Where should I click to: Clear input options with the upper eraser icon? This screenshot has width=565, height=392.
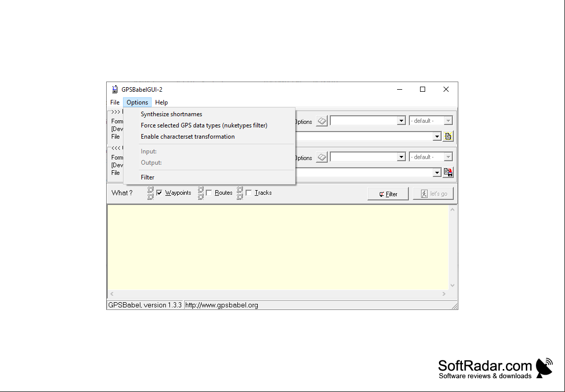322,121
